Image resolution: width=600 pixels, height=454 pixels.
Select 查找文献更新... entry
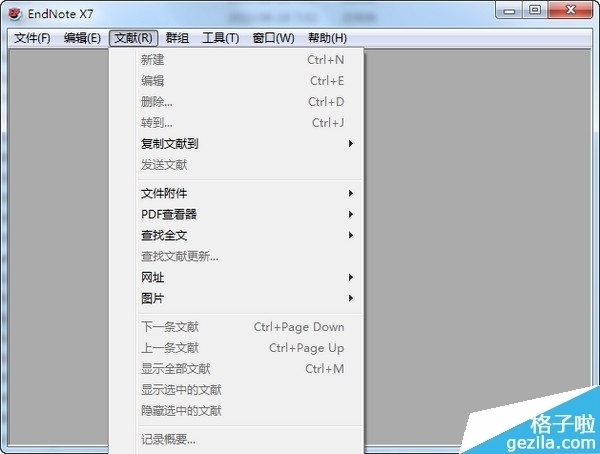click(x=236, y=256)
